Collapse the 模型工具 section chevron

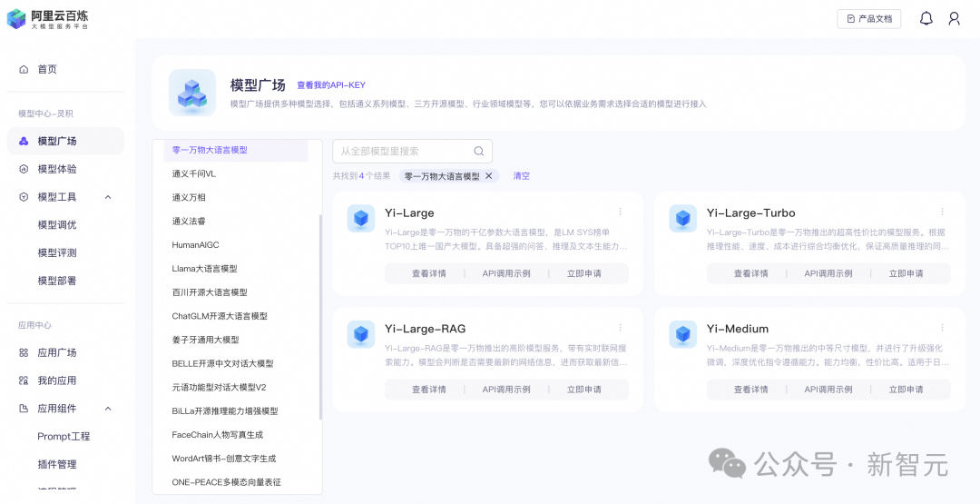(x=107, y=197)
